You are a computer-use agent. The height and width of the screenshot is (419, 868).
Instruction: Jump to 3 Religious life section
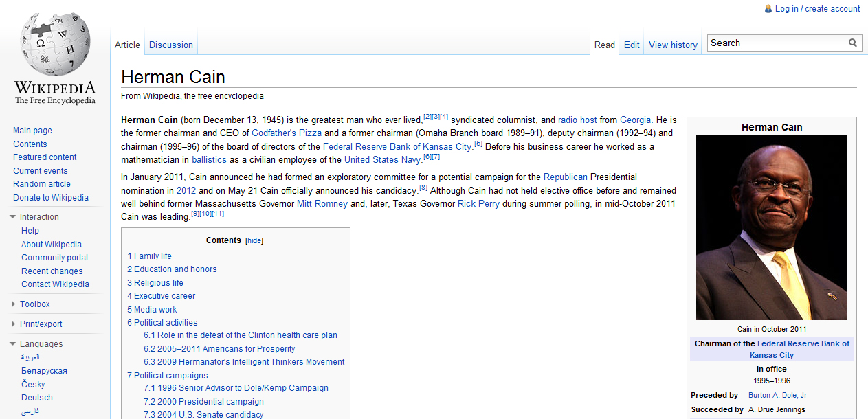(x=155, y=283)
